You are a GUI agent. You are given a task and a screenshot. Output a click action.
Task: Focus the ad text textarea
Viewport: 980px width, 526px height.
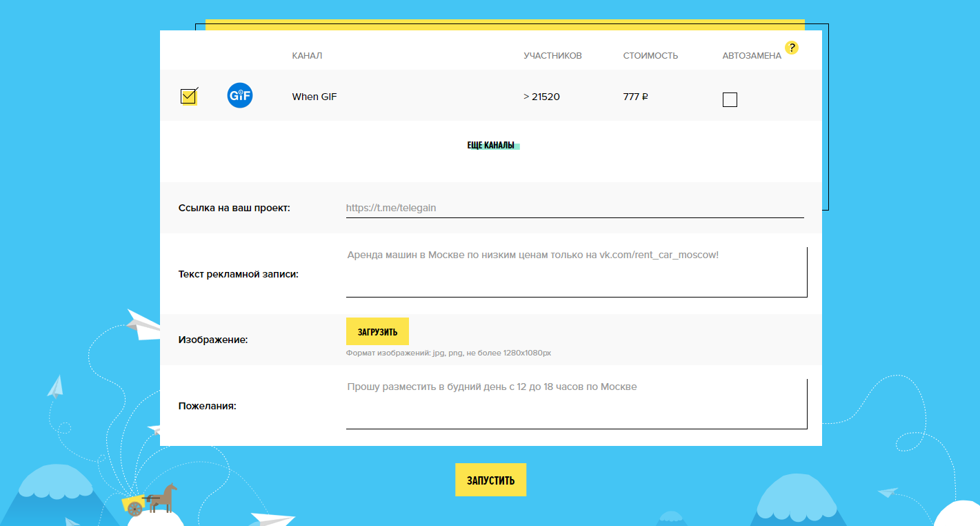pos(577,272)
